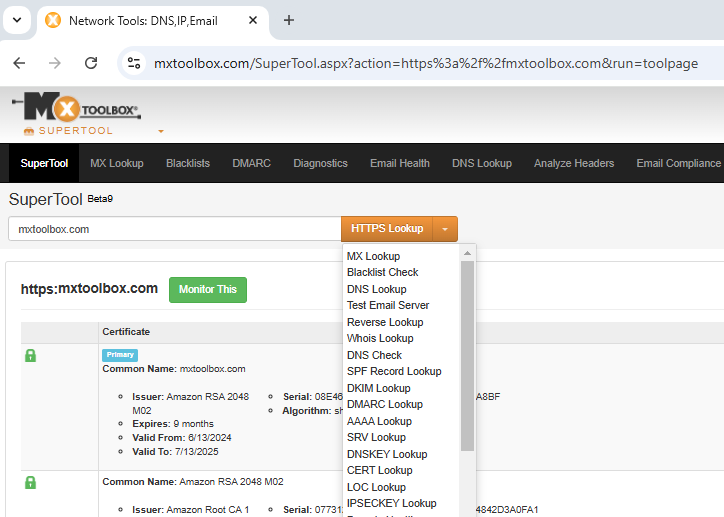Click the browser address bar URL
The image size is (724, 517).
click(x=426, y=63)
